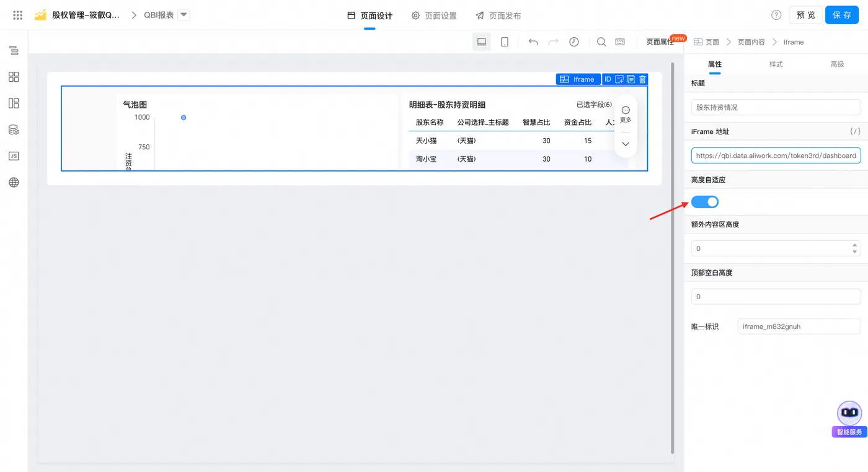Click the 淘小宝 table cell
Viewport: 868px width, 472px height.
426,159
